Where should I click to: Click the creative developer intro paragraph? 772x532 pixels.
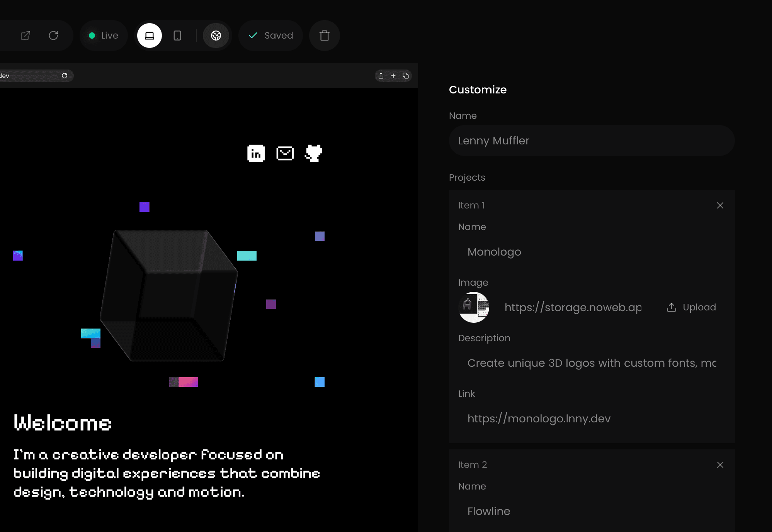(x=167, y=474)
